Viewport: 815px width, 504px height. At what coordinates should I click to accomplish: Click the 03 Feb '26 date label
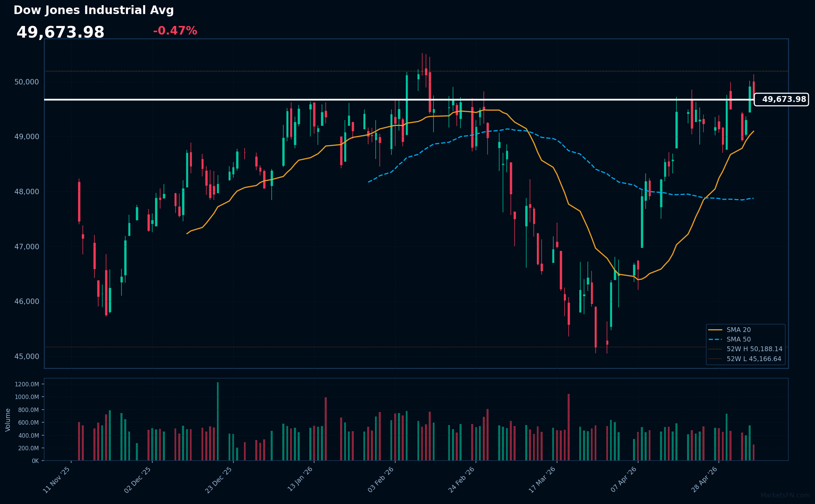(x=380, y=480)
